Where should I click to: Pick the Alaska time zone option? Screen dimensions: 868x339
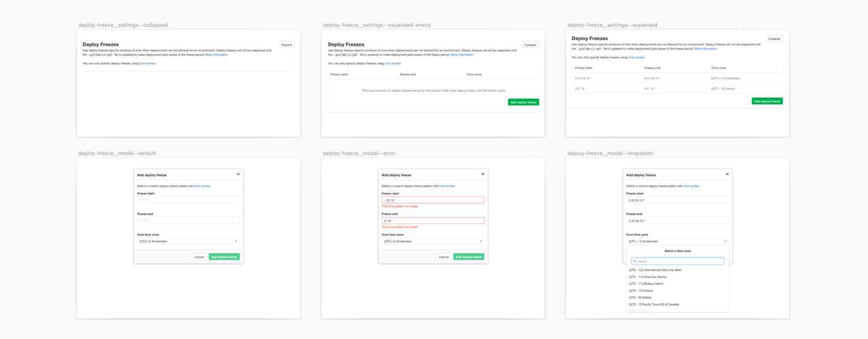pyautogui.click(x=640, y=297)
